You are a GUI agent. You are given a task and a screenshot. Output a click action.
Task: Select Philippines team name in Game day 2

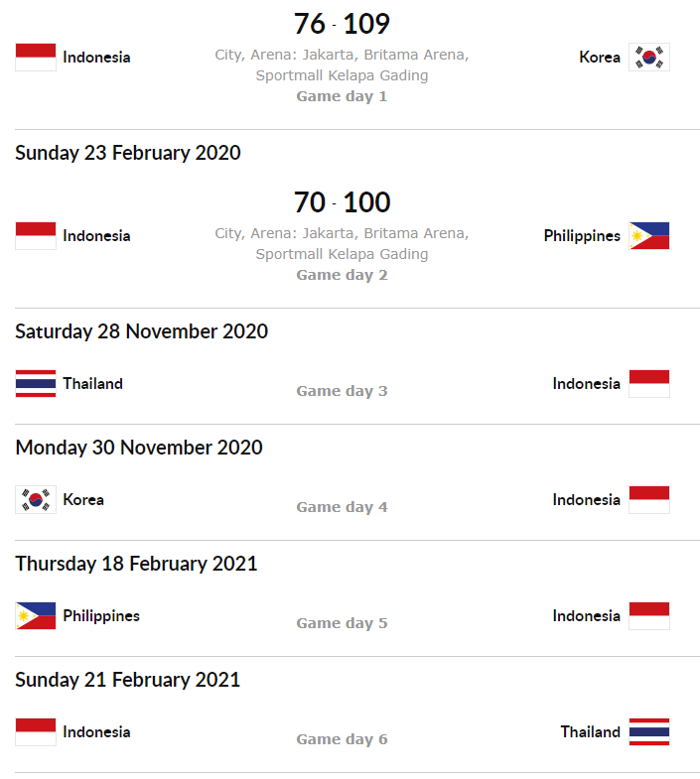tap(582, 236)
